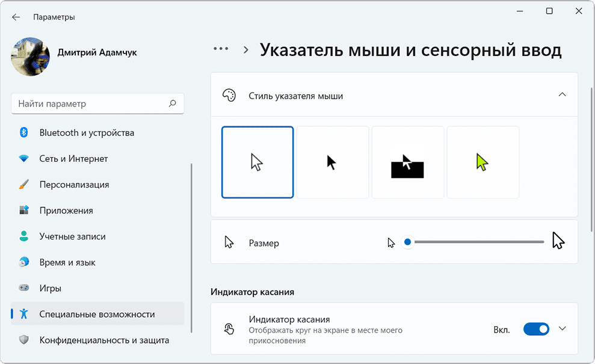
Task: Click the Bluetooth icon in sidebar
Action: (x=24, y=132)
